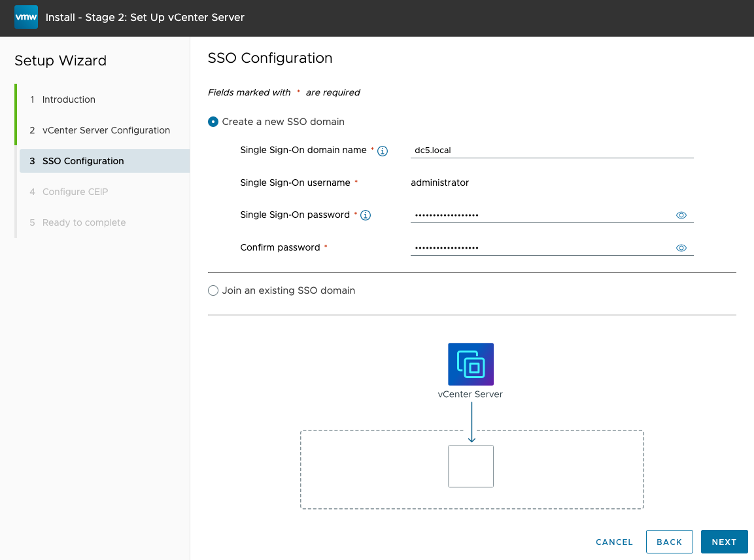Select SSO Configuration wizard step
Screen dimensions: 754x560
105,161
